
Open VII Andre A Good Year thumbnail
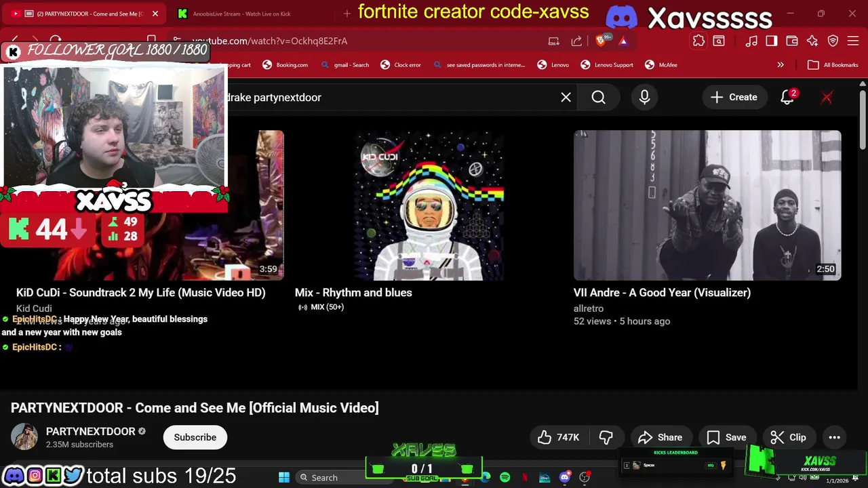(707, 205)
